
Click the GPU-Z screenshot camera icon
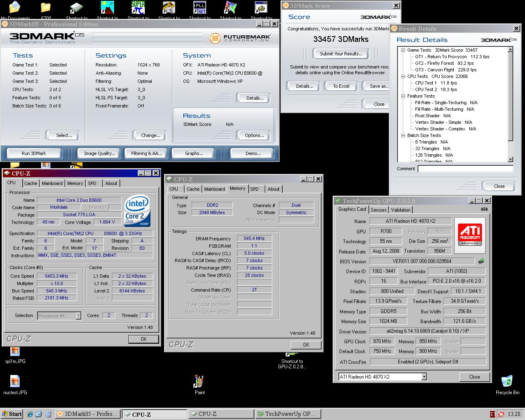point(484,209)
